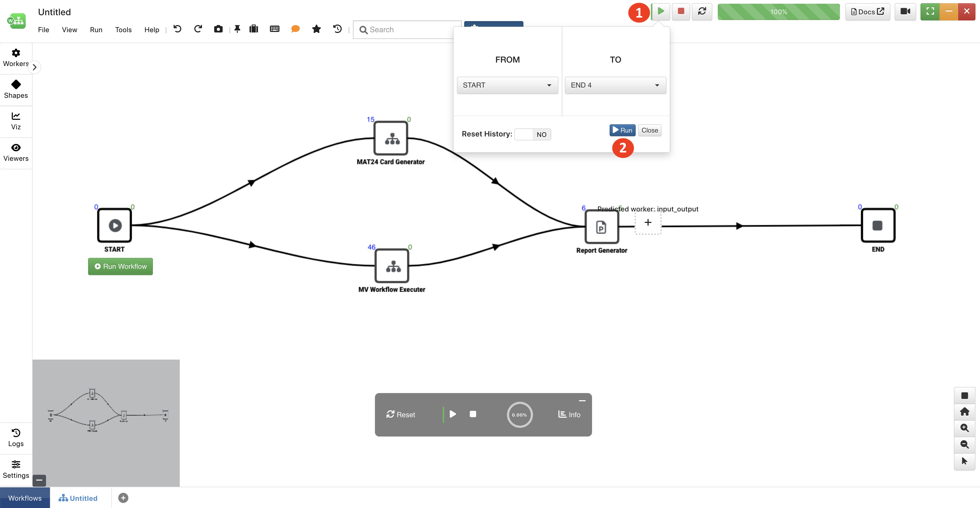
Task: Click the minimap overview thumbnail
Action: 106,423
